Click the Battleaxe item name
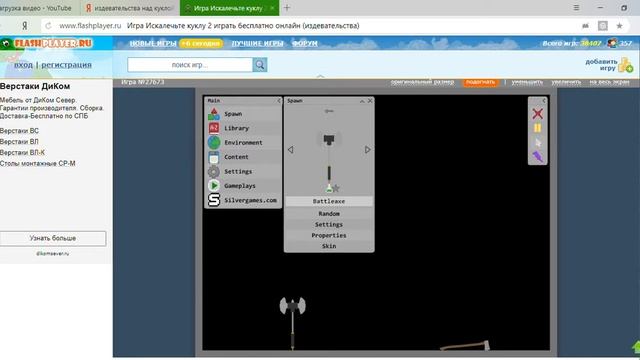Viewport: 640px width, 360px height. click(x=329, y=201)
